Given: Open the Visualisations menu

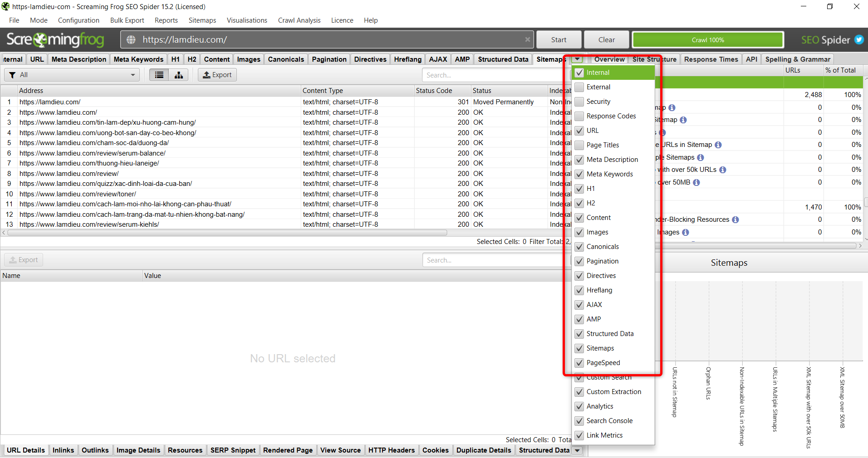Looking at the screenshot, I should [x=247, y=20].
